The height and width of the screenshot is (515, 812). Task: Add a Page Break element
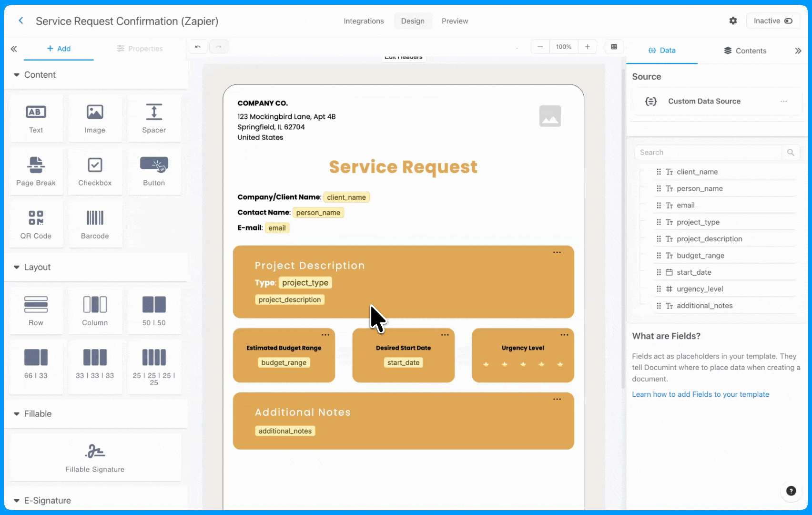pyautogui.click(x=36, y=171)
